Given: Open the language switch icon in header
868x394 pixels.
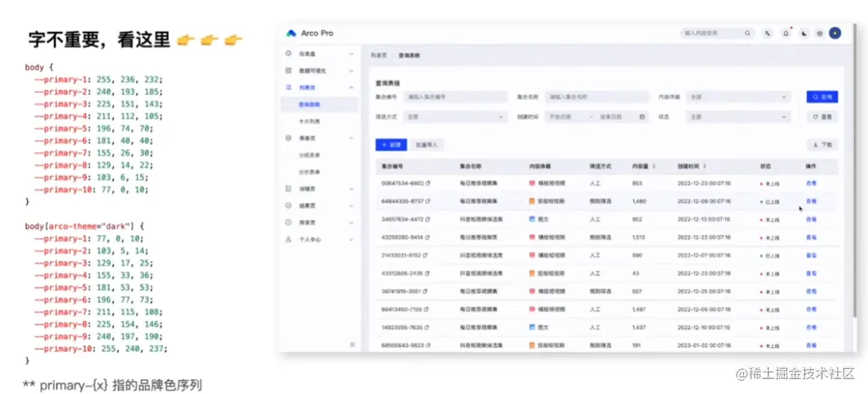Looking at the screenshot, I should point(768,33).
